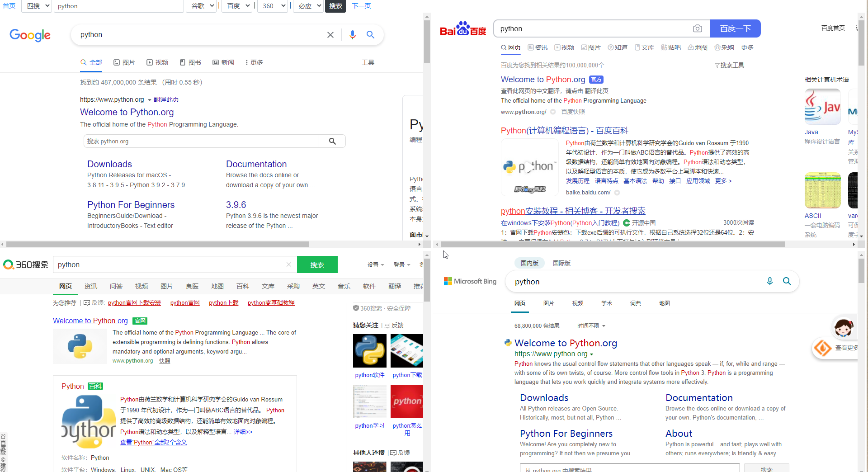Select the Google 图片 tab

click(x=124, y=62)
